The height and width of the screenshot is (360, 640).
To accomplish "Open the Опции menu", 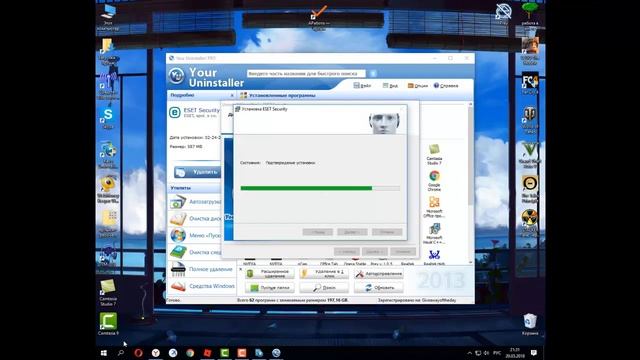I will coord(418,85).
